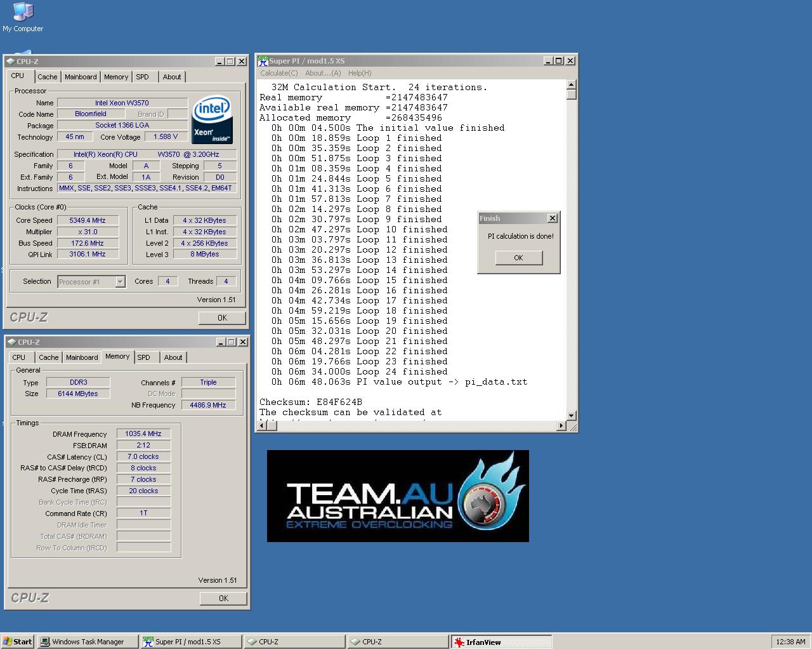
Task: Click the Core Speed value 5349.4 MHz
Action: [x=88, y=221]
